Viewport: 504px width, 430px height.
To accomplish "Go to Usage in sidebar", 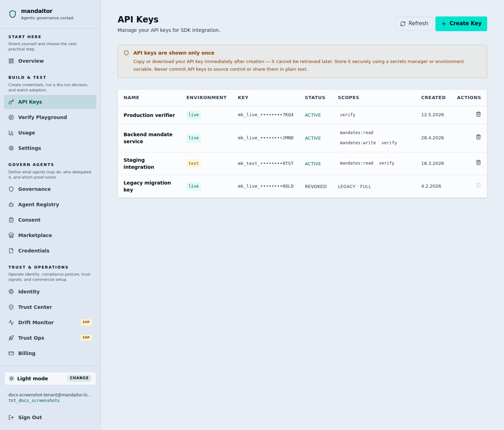I will coord(50,133).
